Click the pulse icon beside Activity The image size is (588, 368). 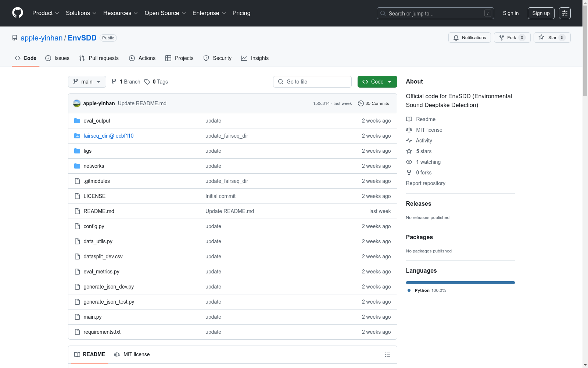pos(409,141)
